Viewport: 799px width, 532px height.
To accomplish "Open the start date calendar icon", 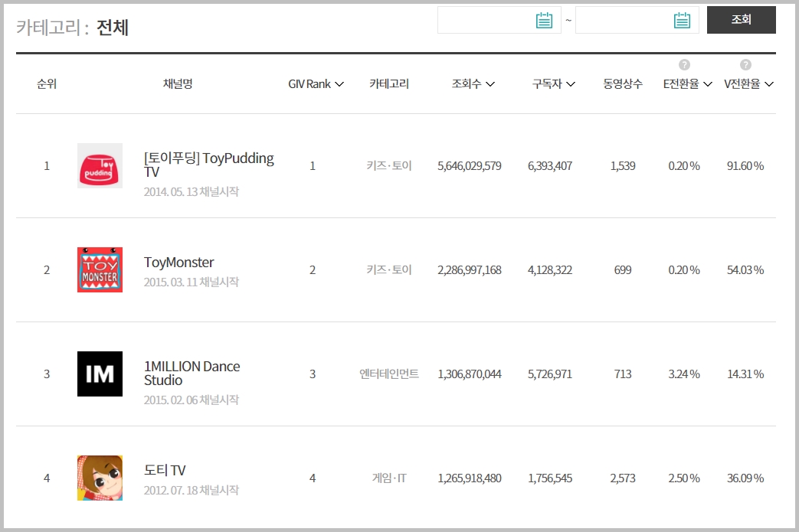I will (x=544, y=21).
